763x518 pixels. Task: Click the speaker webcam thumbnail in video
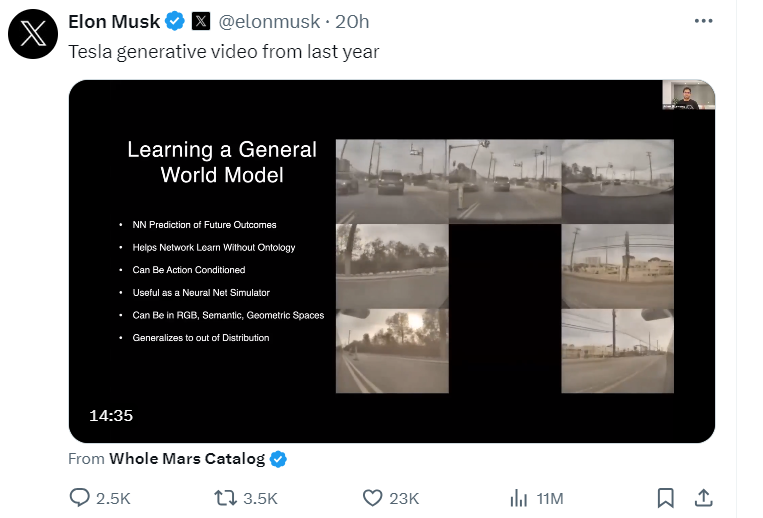(688, 95)
